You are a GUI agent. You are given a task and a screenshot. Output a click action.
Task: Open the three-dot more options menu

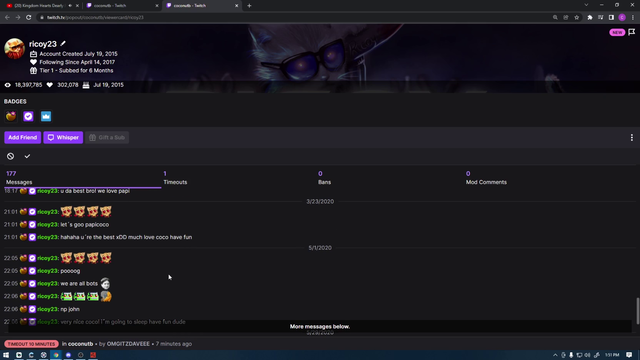631,138
